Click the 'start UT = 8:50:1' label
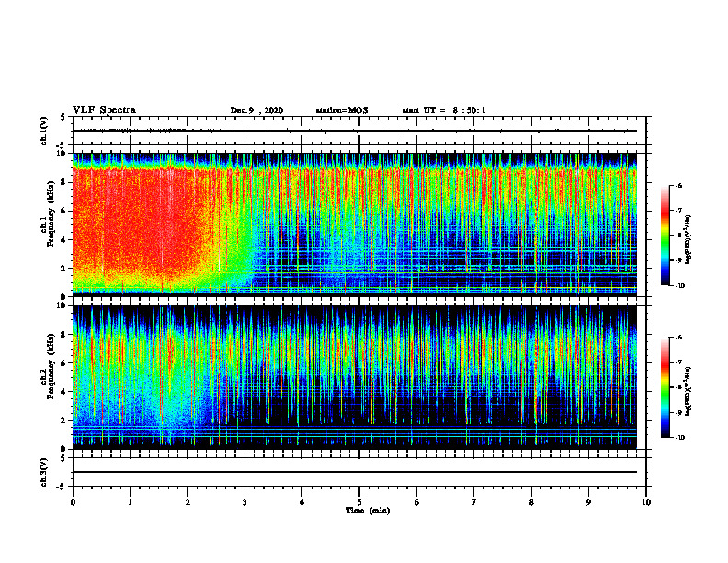728x563 pixels. click(444, 110)
